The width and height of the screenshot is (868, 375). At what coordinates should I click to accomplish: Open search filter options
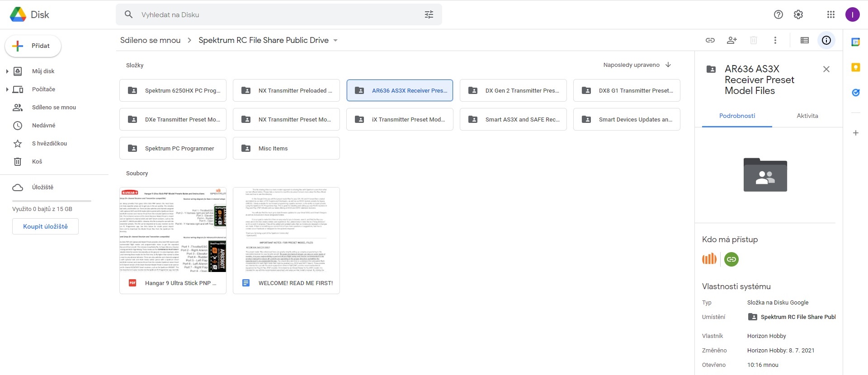[x=429, y=14]
